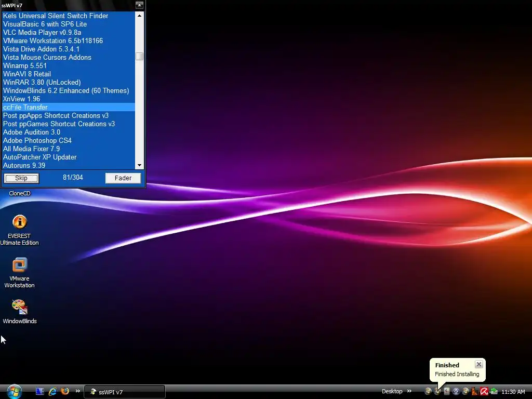Select highlighted 'ccFile Transfer' entry
The image size is (532, 399).
69,107
